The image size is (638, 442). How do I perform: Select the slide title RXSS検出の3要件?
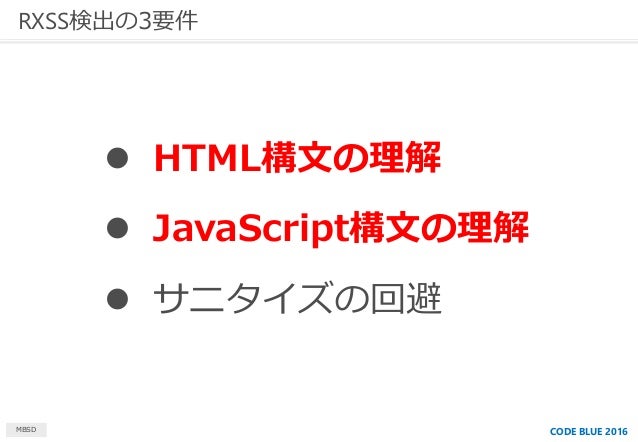pos(108,21)
